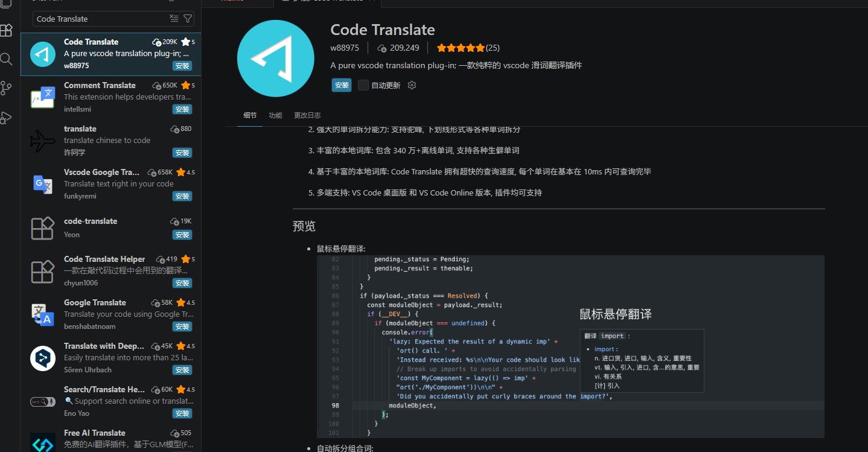Click the intellsmi publisher name

[77, 109]
